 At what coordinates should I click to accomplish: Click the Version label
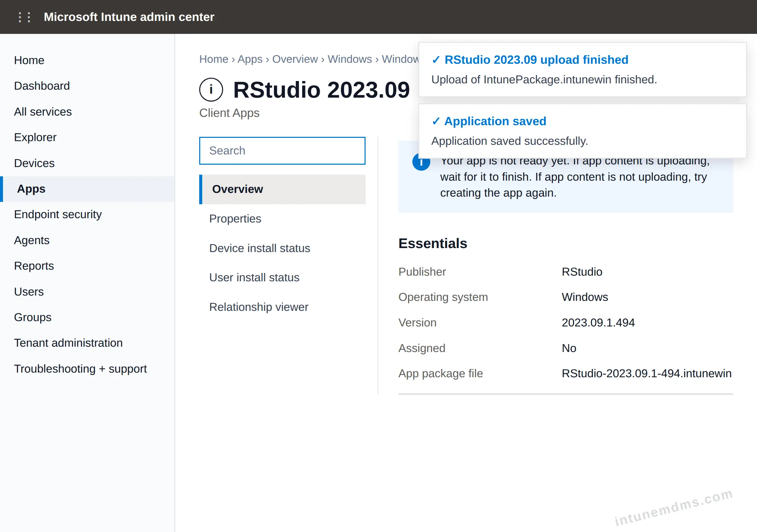point(417,323)
